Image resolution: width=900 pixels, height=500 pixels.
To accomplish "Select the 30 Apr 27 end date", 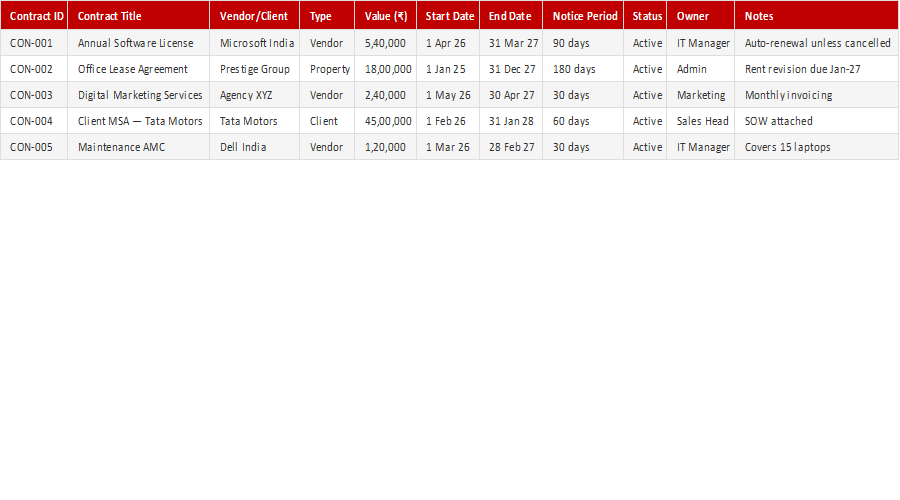I will point(511,95).
